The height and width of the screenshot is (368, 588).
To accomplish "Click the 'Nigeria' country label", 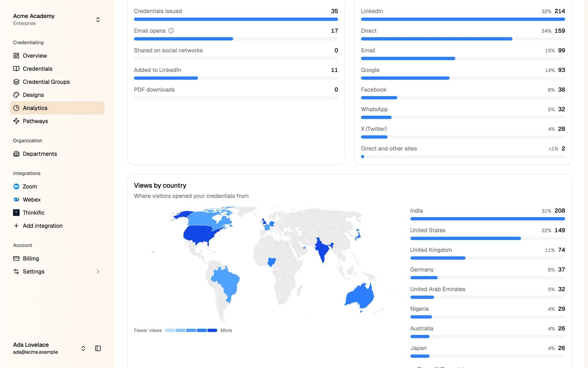I will tap(419, 309).
